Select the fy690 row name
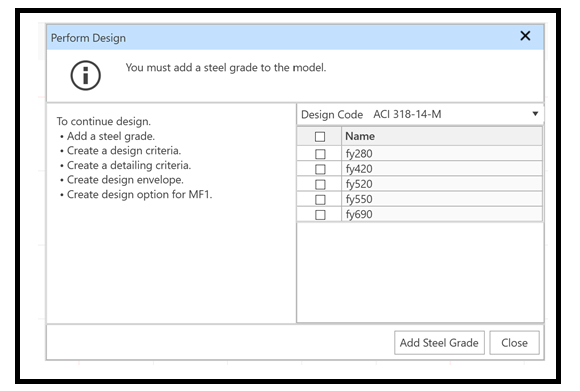 [x=359, y=214]
